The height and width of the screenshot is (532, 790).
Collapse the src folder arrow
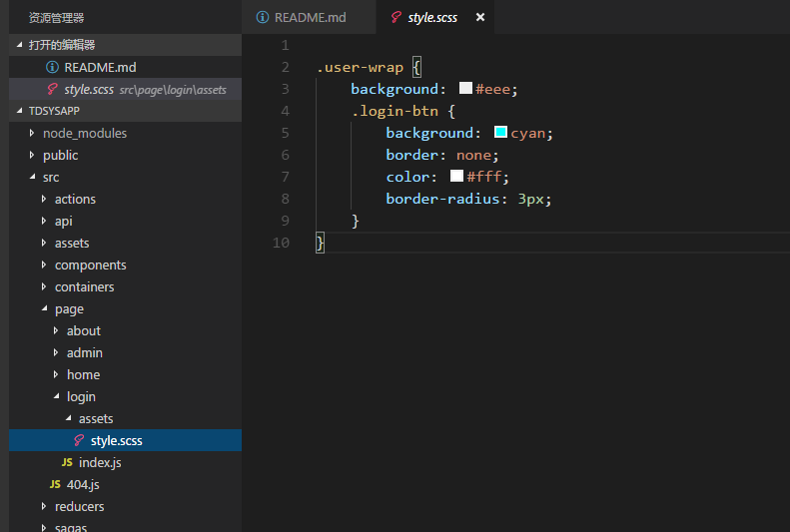pyautogui.click(x=33, y=177)
